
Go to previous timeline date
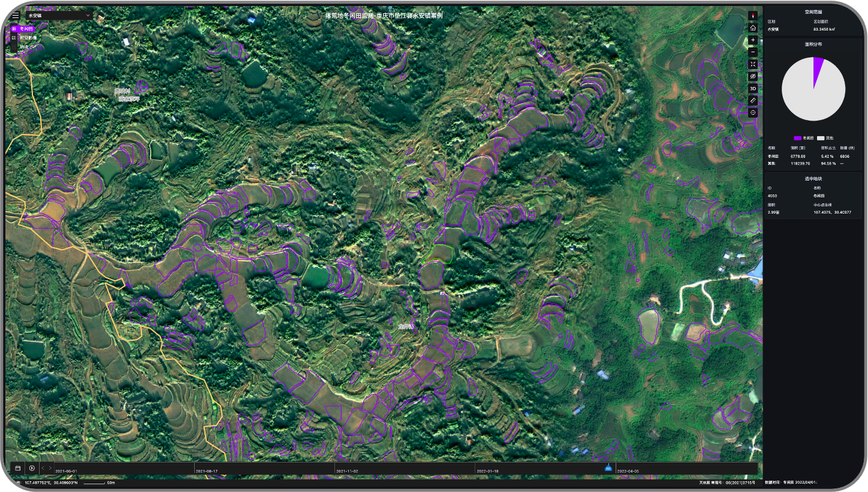coord(43,468)
